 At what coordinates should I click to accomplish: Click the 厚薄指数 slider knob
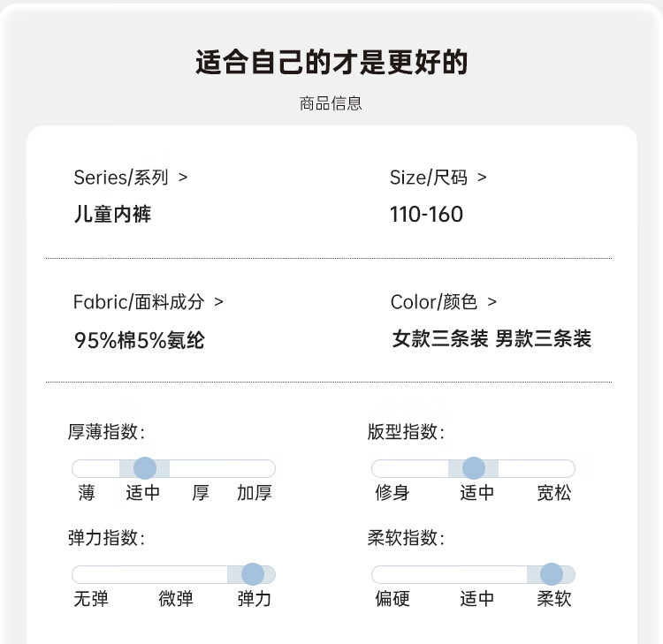[145, 468]
